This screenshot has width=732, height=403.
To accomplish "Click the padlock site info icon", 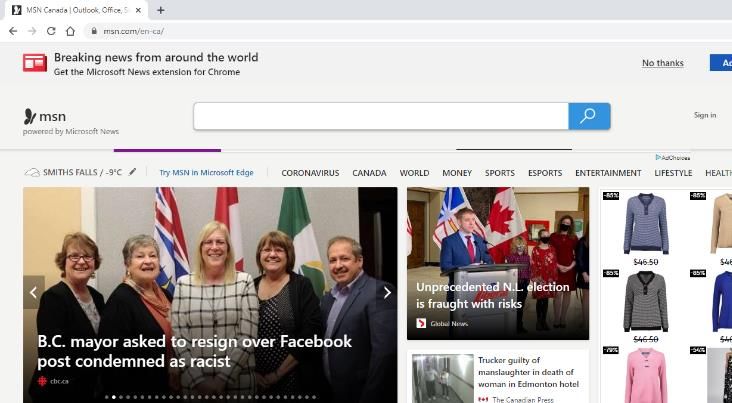I will [94, 31].
